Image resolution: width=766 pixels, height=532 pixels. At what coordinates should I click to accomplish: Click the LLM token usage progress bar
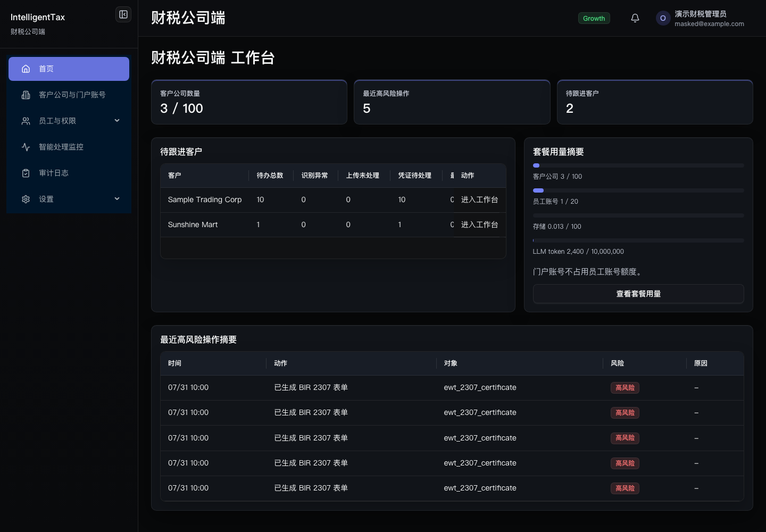638,240
